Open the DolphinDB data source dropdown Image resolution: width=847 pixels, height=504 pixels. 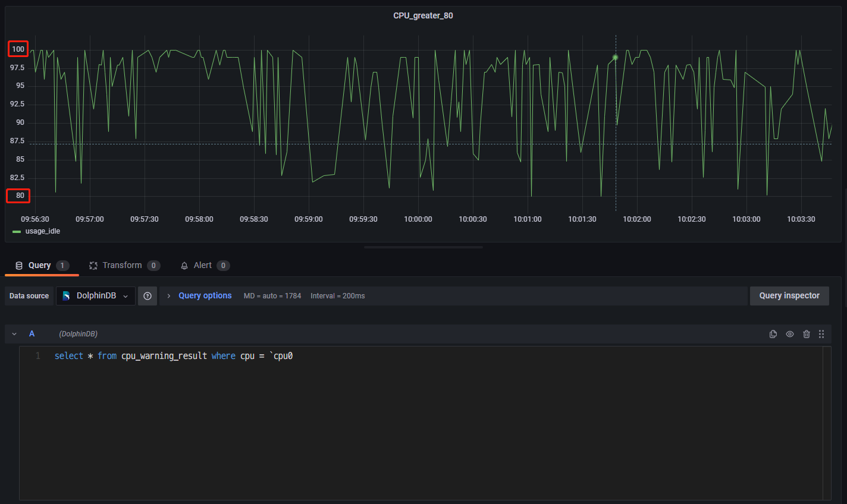[96, 296]
